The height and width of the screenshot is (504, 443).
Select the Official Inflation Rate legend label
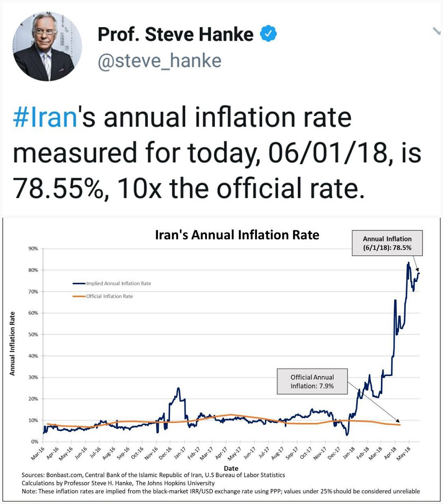point(109,296)
